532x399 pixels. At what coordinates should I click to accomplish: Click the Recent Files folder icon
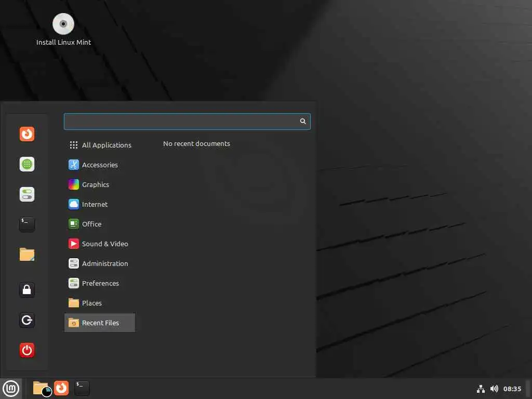point(74,323)
